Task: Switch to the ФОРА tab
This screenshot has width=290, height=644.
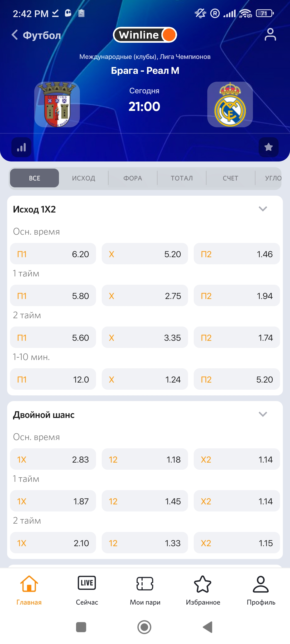Action: coord(133,178)
